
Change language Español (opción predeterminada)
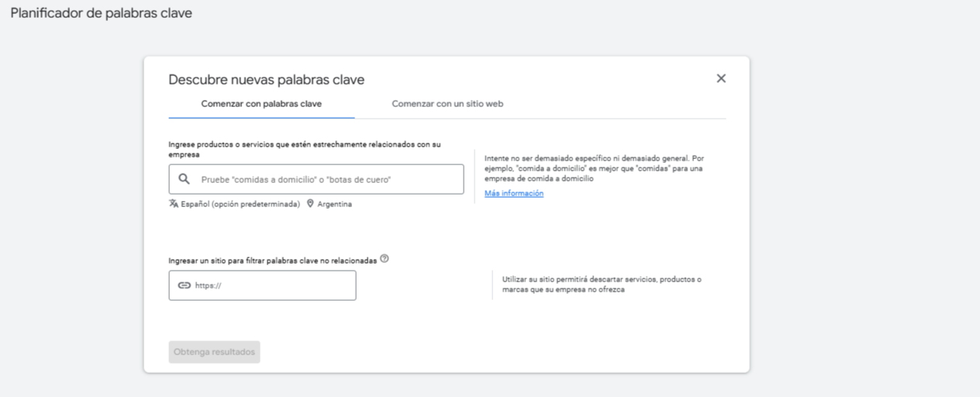pos(240,205)
